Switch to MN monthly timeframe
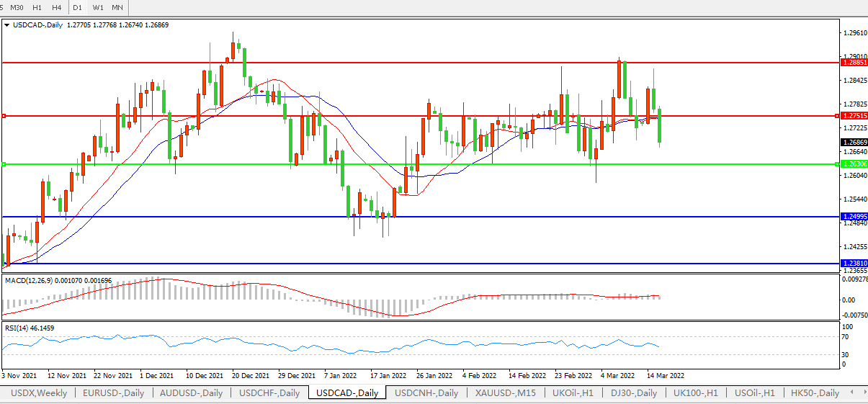The image size is (868, 404). click(117, 7)
